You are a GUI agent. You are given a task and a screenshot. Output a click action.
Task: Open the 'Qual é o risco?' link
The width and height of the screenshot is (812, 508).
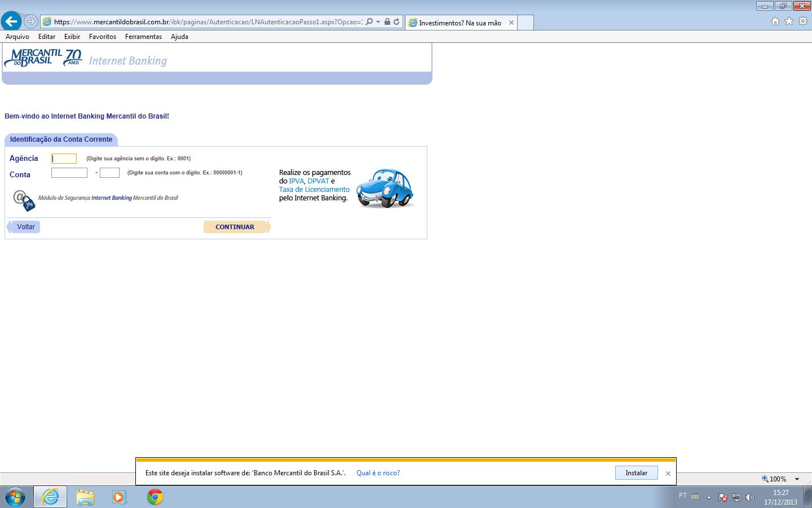[378, 473]
